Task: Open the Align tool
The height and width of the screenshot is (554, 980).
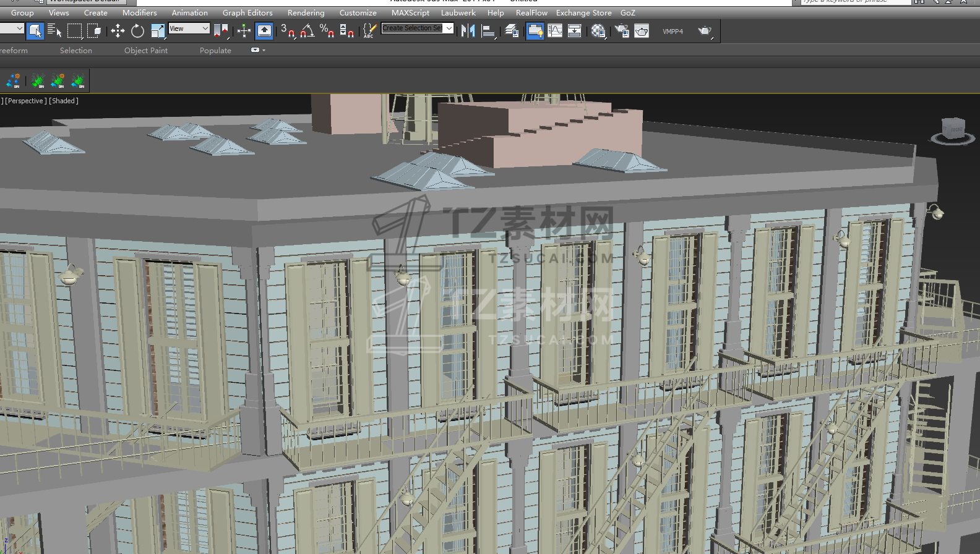Action: click(489, 30)
